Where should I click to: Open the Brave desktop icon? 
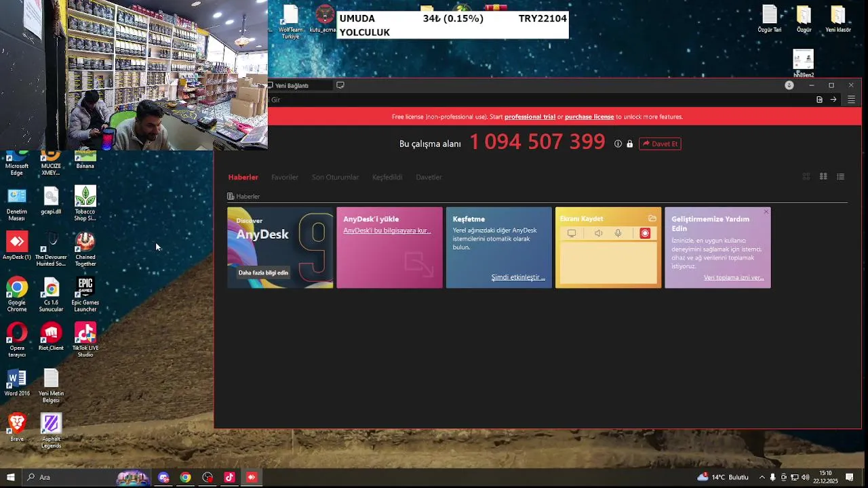(x=17, y=428)
